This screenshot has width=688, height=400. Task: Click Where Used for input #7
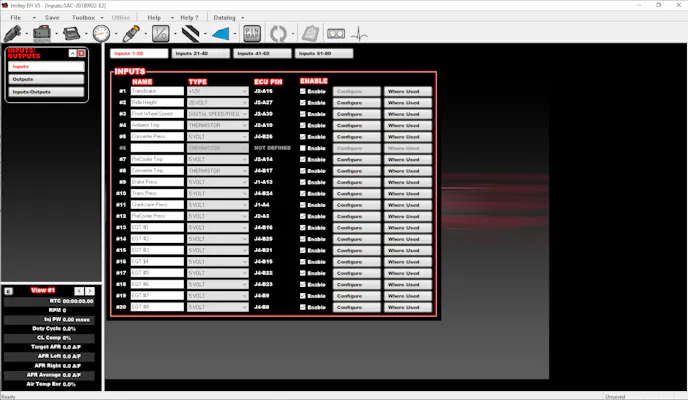click(409, 159)
